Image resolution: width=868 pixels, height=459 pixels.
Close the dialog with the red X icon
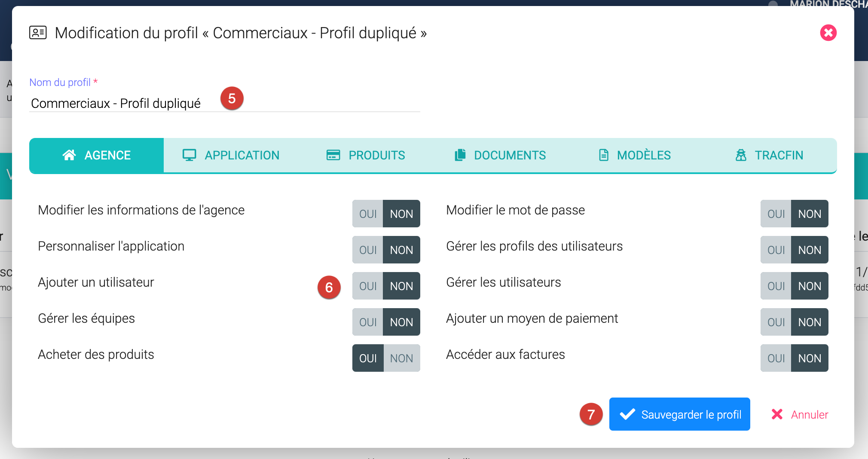[x=828, y=33]
